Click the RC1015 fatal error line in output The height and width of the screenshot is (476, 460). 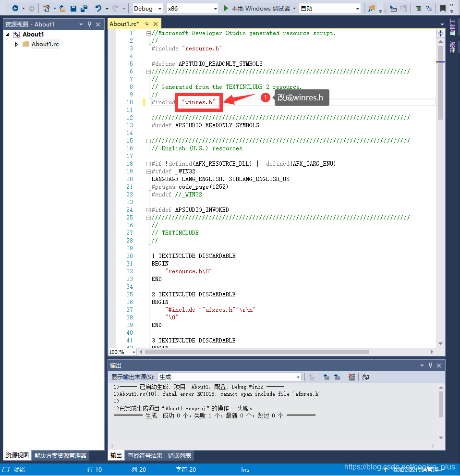coord(218,394)
